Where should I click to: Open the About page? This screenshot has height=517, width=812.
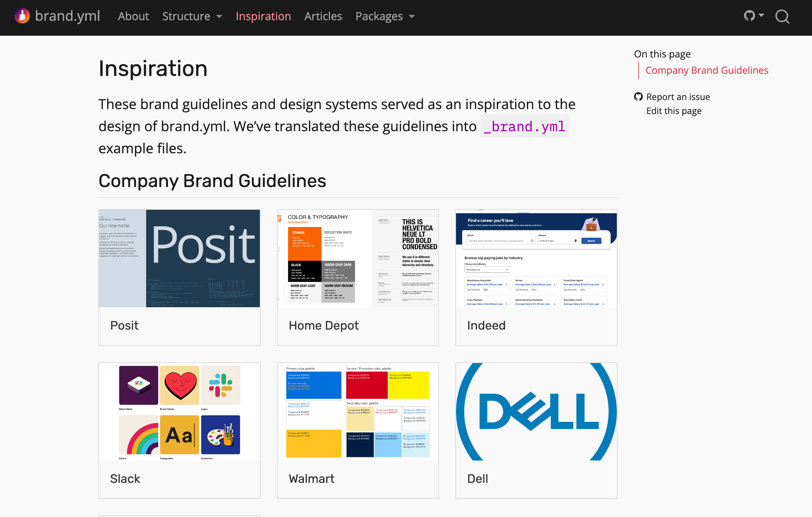[133, 16]
